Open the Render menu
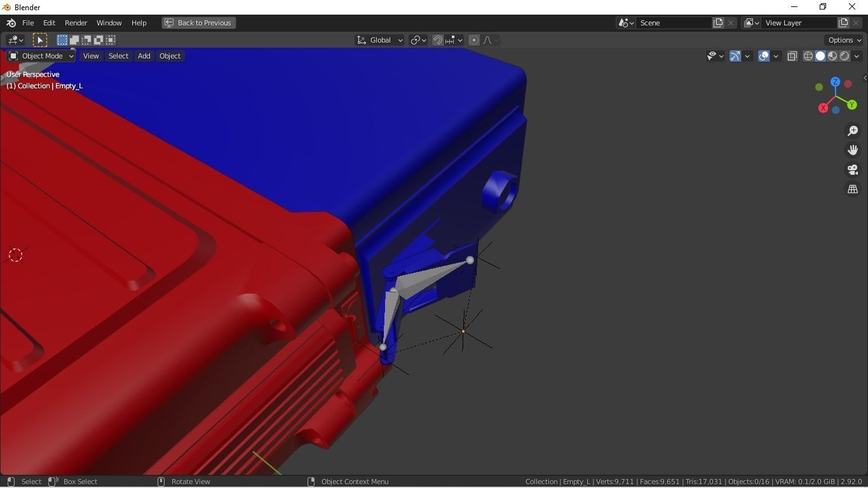 tap(76, 23)
